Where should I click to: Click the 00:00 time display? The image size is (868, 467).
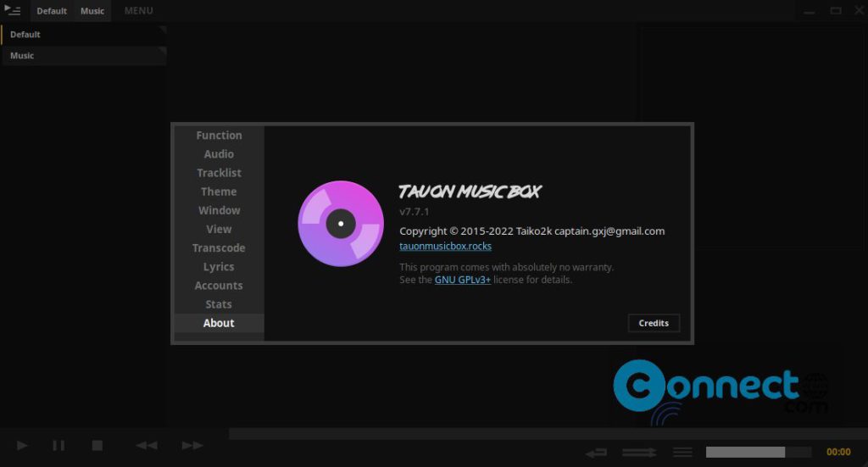coord(838,452)
